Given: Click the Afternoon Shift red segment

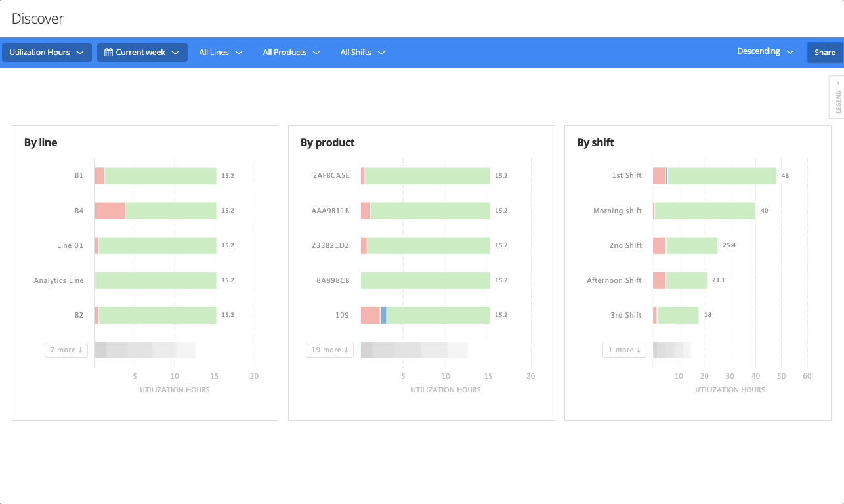Looking at the screenshot, I should [x=659, y=280].
